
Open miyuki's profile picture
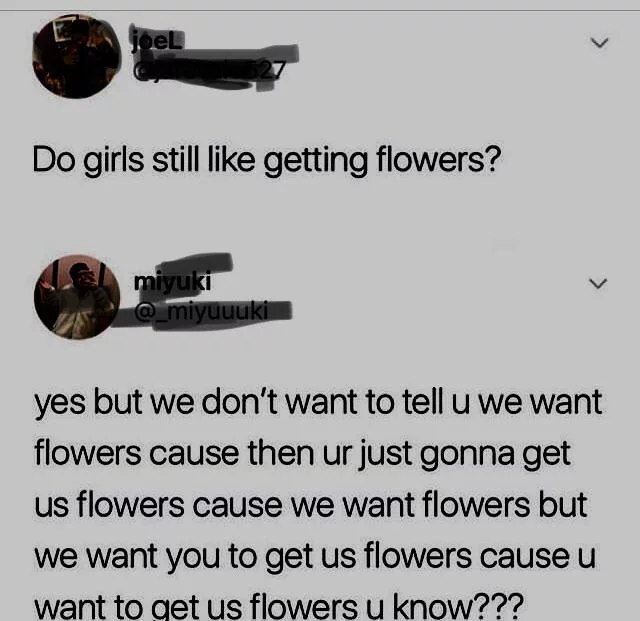coord(77,296)
